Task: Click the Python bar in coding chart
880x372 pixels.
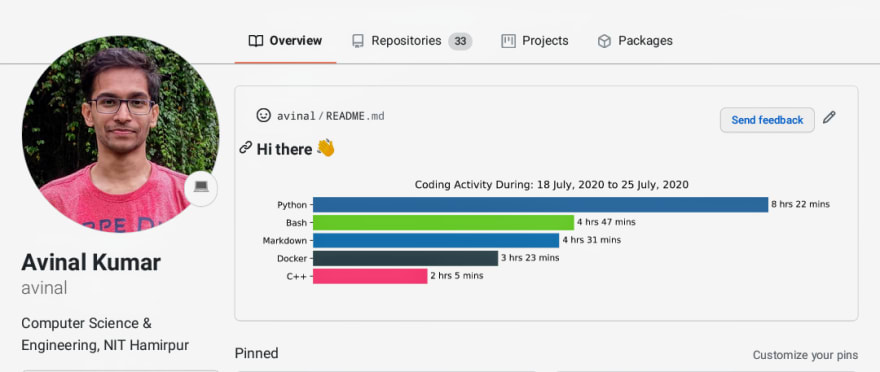Action: 540,204
